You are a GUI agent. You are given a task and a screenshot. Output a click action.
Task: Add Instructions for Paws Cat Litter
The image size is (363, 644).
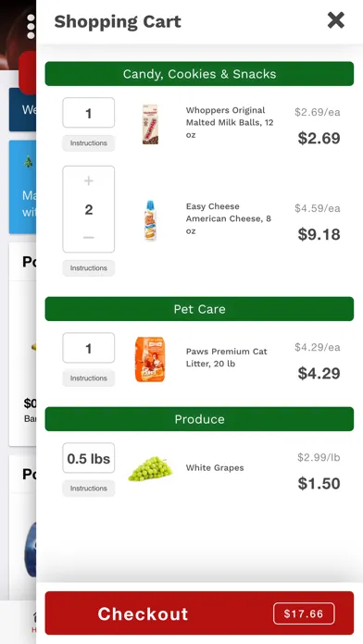tap(88, 378)
